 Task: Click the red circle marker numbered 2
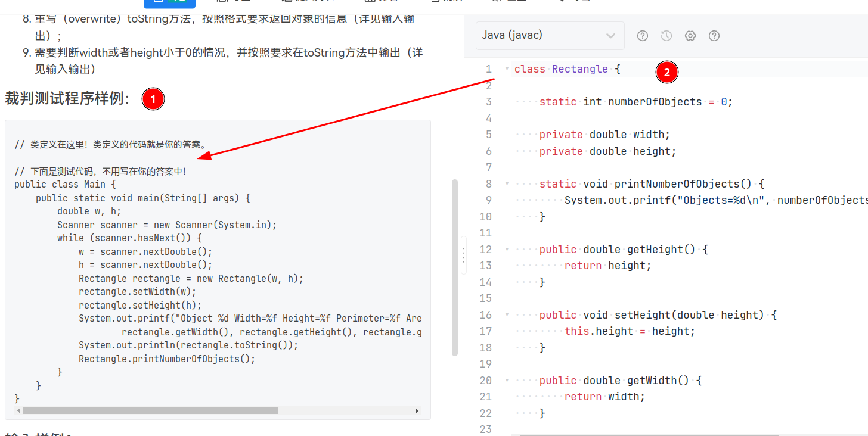pos(666,73)
